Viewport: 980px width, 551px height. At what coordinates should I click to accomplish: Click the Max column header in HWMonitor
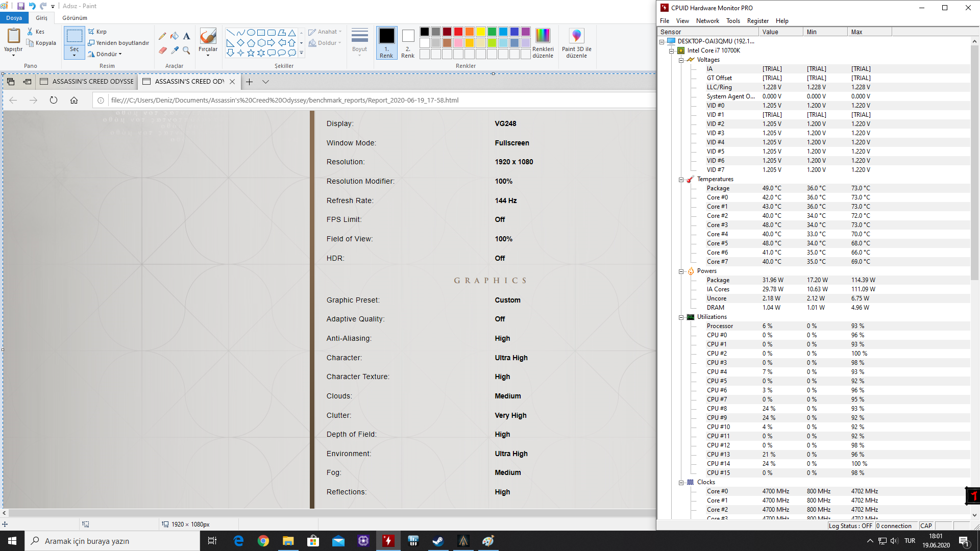click(x=870, y=32)
